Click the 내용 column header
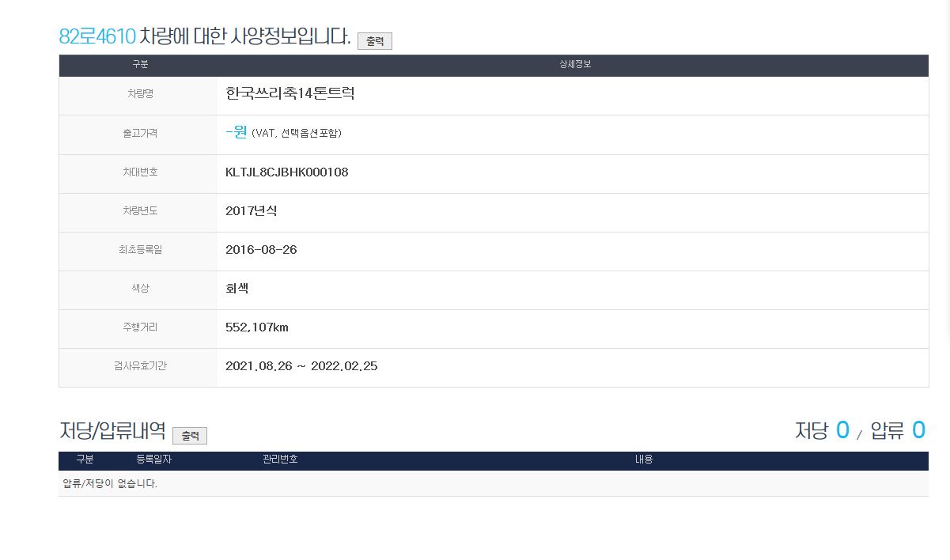Viewport: 950px width, 560px height. (x=643, y=460)
